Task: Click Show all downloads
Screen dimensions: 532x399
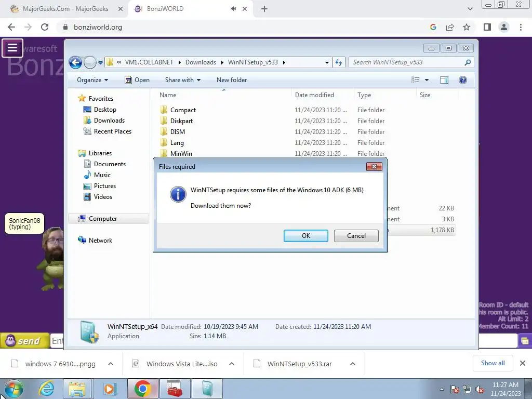Action: click(493, 363)
